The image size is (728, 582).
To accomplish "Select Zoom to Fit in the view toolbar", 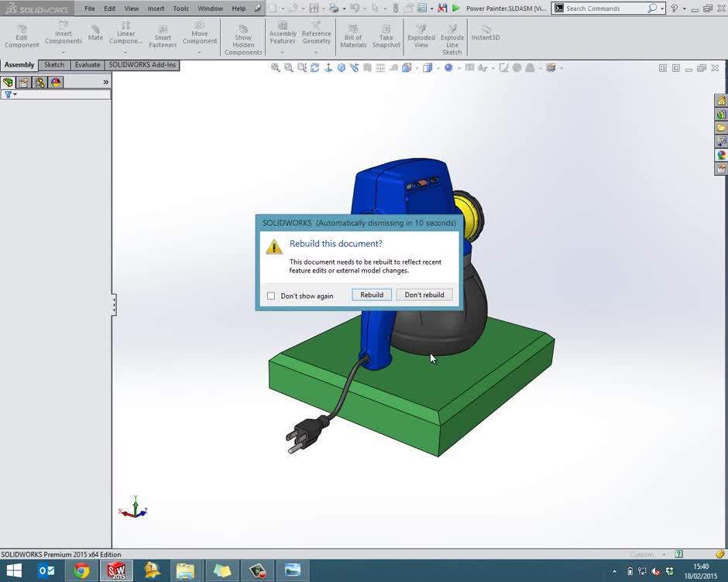I will [276, 68].
